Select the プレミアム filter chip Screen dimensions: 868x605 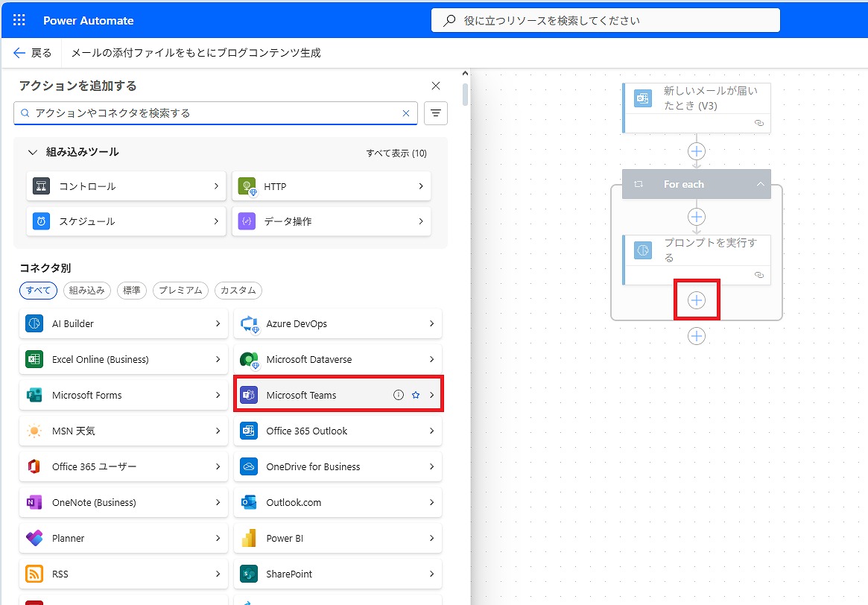180,291
